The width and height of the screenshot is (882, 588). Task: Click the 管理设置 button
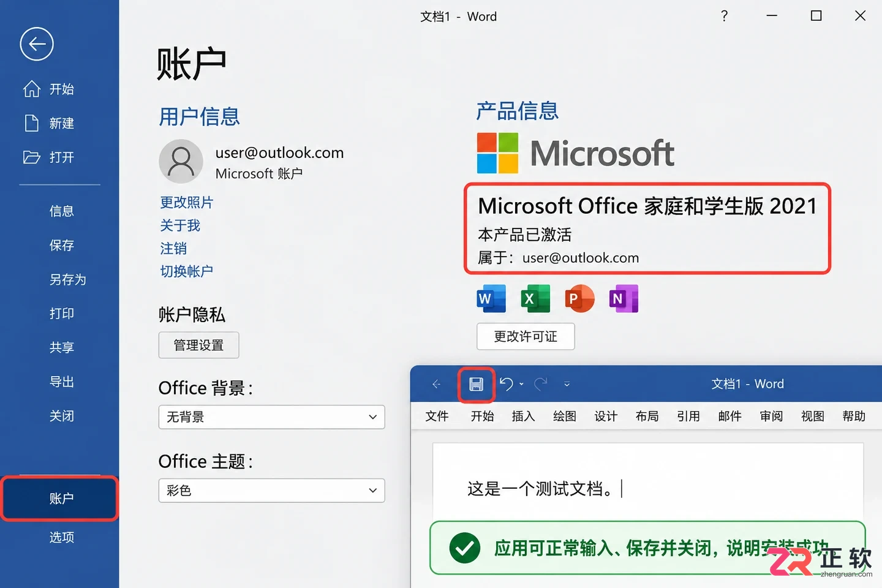(x=198, y=345)
